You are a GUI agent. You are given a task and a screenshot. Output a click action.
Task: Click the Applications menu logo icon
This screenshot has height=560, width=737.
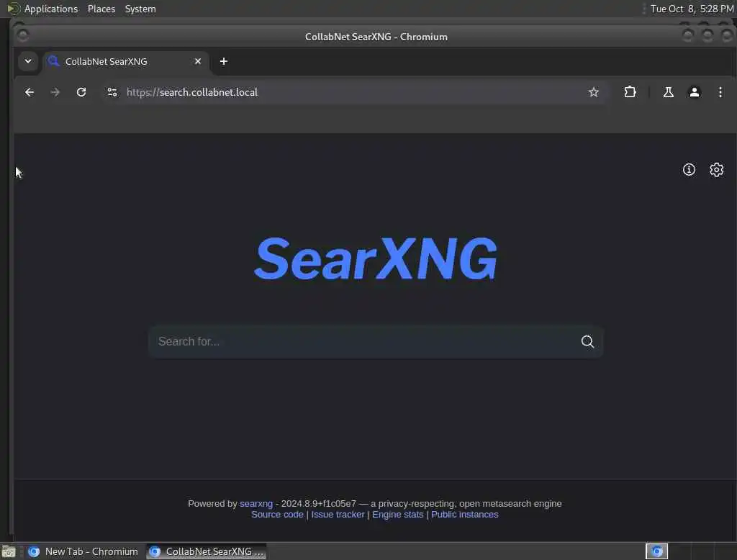pyautogui.click(x=13, y=9)
